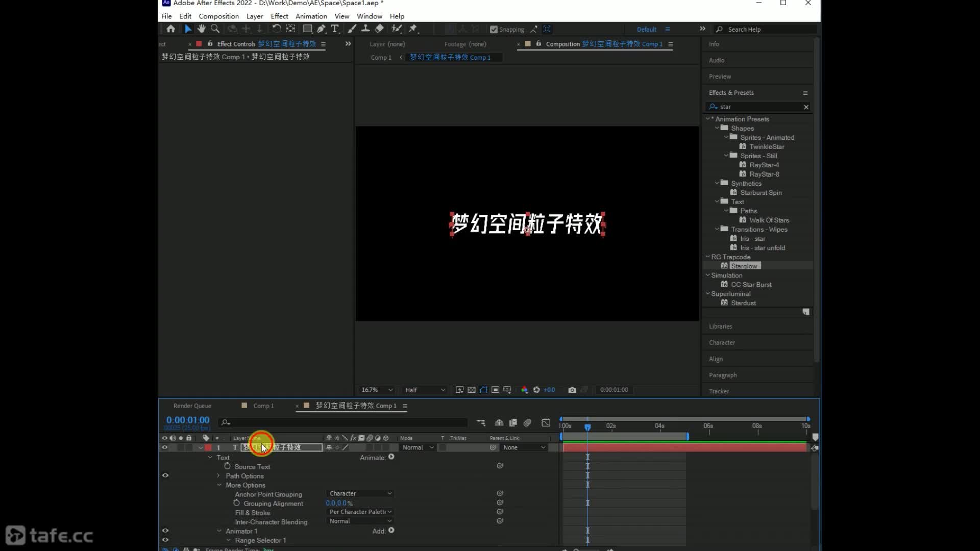Take a snapshot with the camera icon
Screen dimensions: 980x551
click(572, 390)
